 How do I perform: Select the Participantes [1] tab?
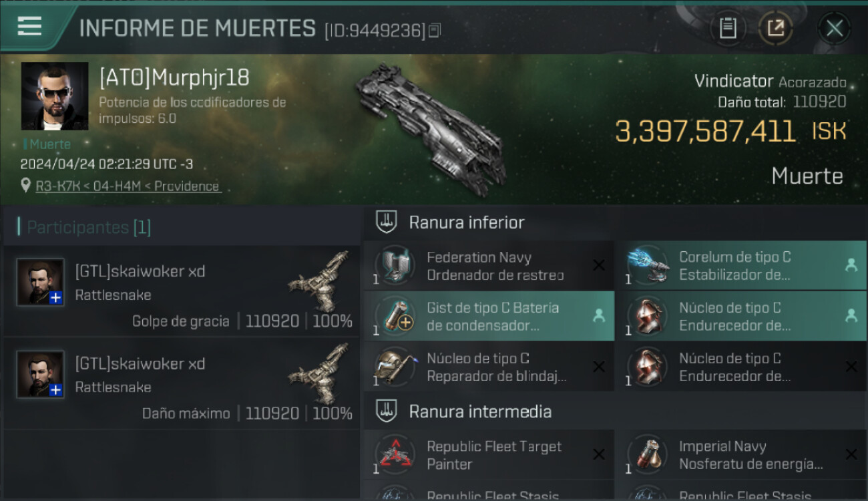(88, 227)
